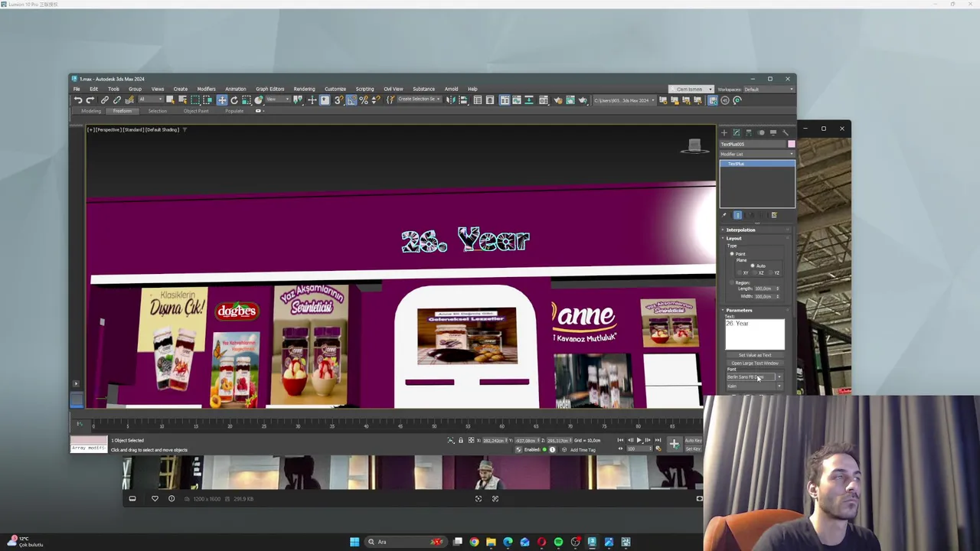980x551 pixels.
Task: Open reference coordinate system View dropdown
Action: click(278, 100)
